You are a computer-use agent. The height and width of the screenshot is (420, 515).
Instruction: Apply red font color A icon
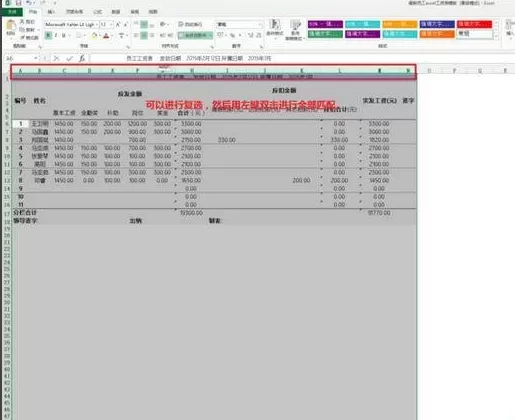click(x=106, y=35)
